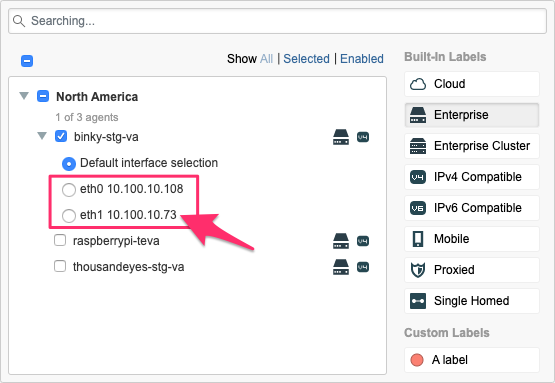This screenshot has height=383, width=555.
Task: Select eth1 10.100.10.73 interface
Action: 69,215
